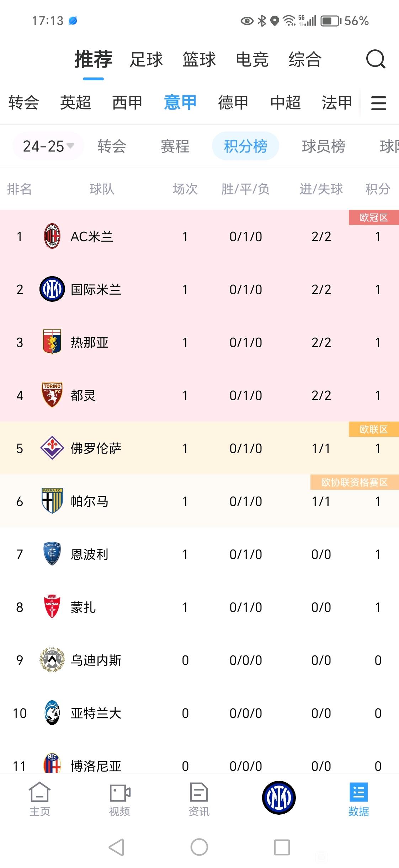Expand the 24-25 season dropdown
This screenshot has height=868, width=399.
pos(48,146)
